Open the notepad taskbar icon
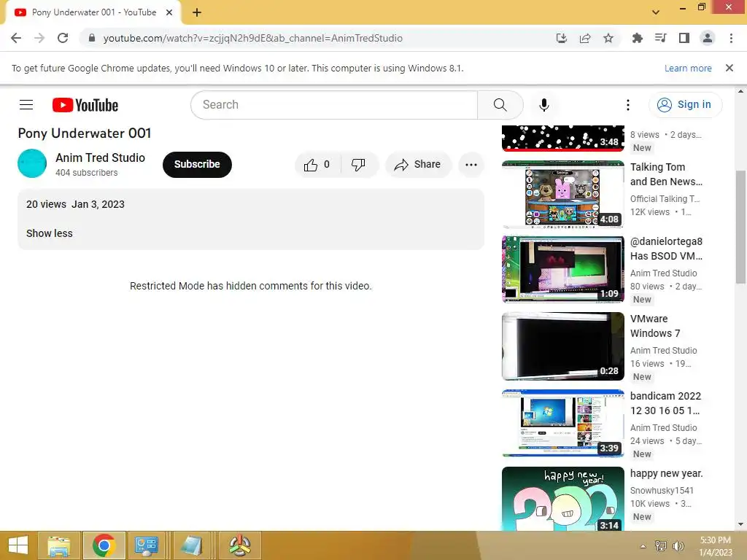Image resolution: width=747 pixels, height=560 pixels. pyautogui.click(x=192, y=545)
